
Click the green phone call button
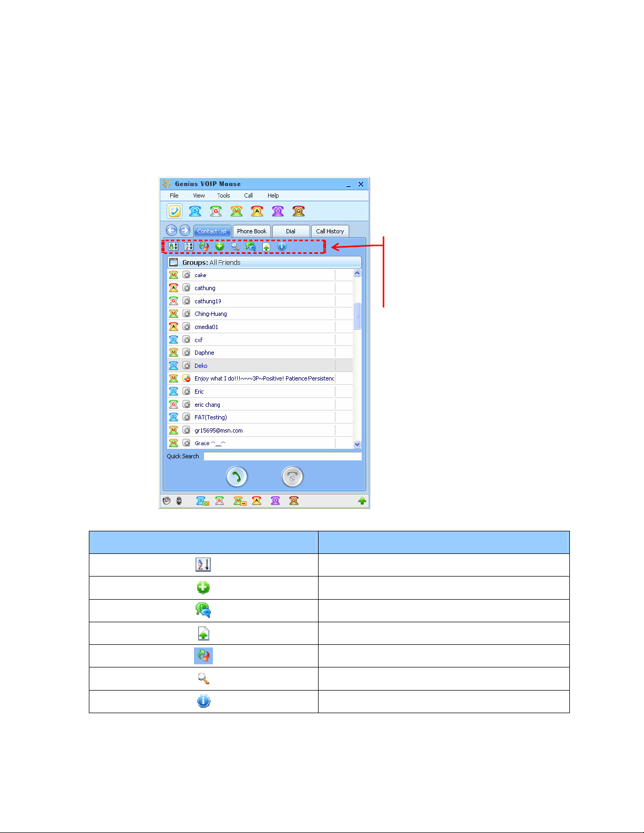click(237, 477)
